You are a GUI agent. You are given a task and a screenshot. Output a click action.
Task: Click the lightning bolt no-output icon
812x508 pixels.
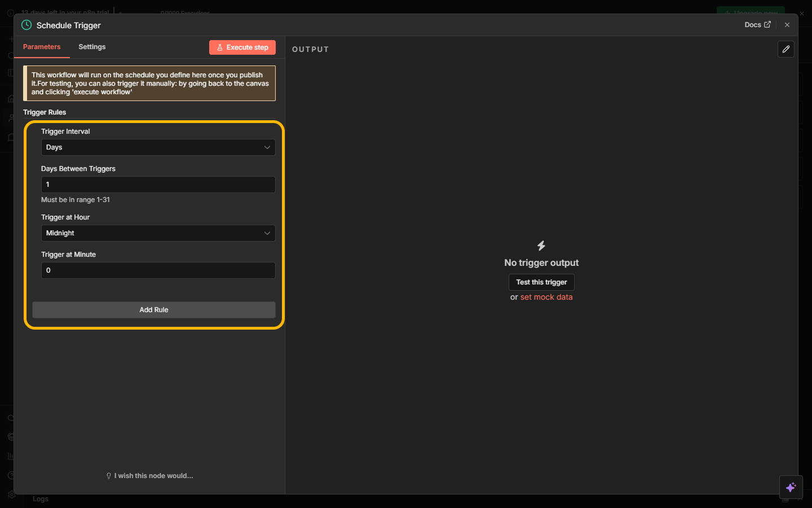[x=541, y=246]
